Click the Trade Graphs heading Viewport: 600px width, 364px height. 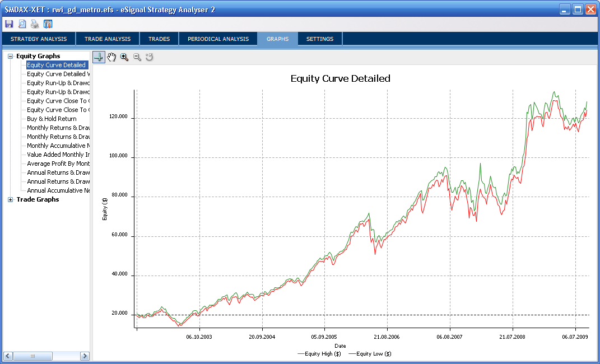[38, 199]
